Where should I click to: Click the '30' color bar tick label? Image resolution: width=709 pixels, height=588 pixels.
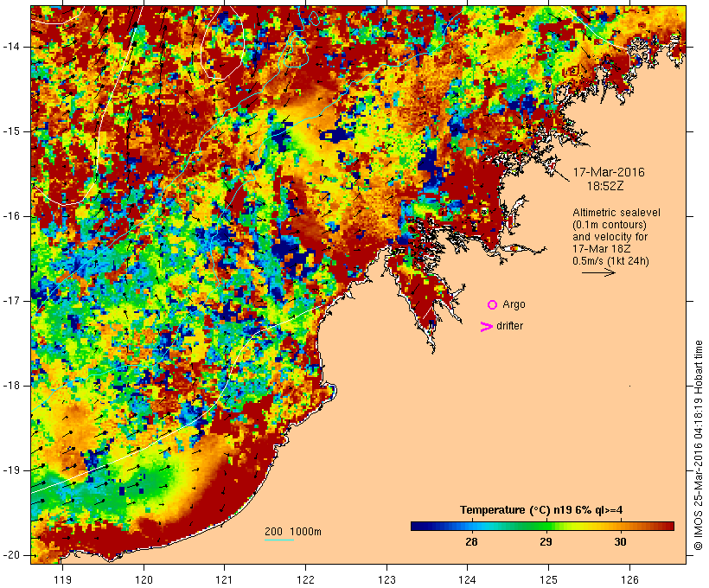(x=621, y=542)
